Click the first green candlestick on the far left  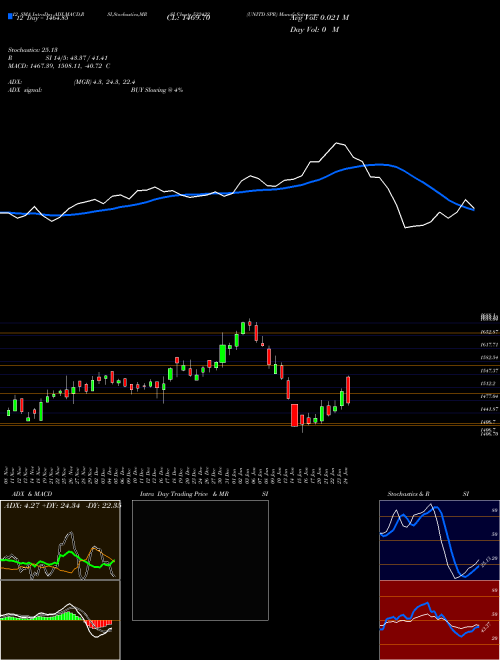click(x=8, y=412)
